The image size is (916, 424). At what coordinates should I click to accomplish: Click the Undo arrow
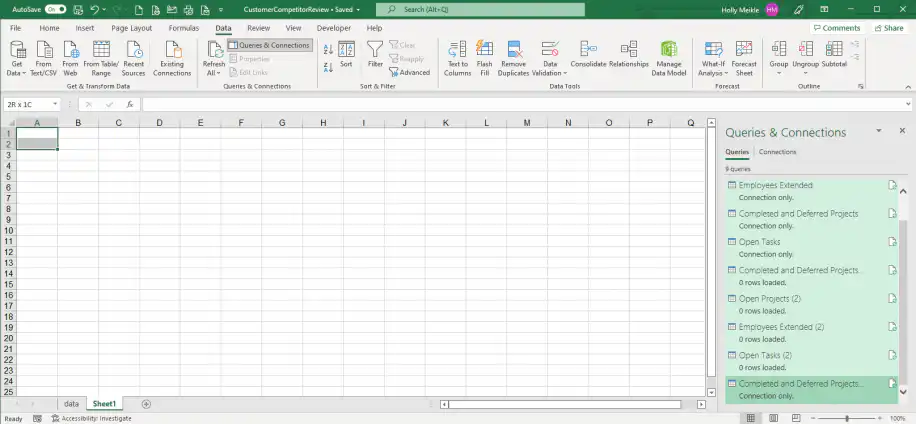95,9
